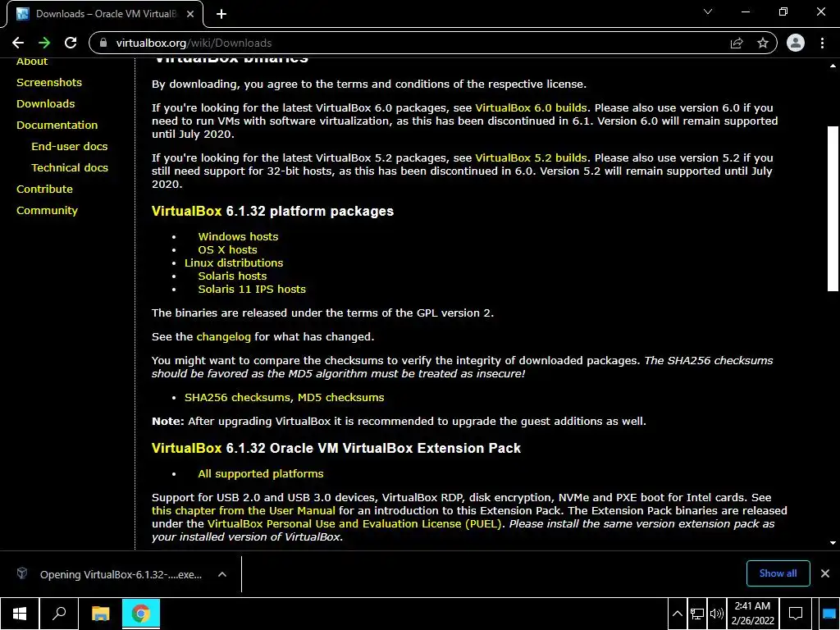
Task: Open Technical docs sidebar link
Action: [x=70, y=168]
